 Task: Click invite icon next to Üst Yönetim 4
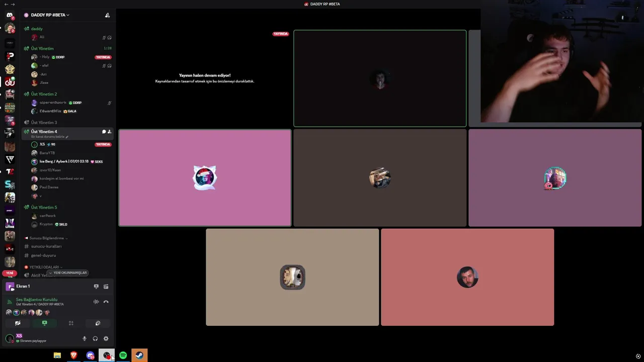tap(109, 132)
